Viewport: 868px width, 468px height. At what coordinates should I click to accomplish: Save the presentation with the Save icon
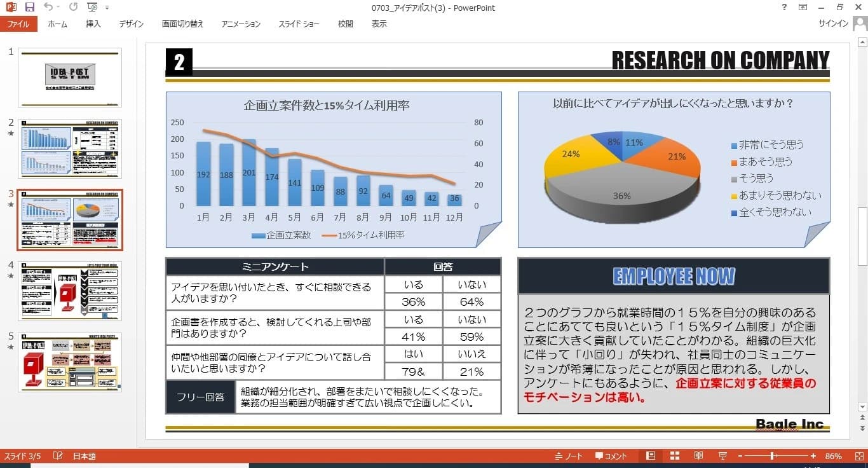(x=29, y=7)
